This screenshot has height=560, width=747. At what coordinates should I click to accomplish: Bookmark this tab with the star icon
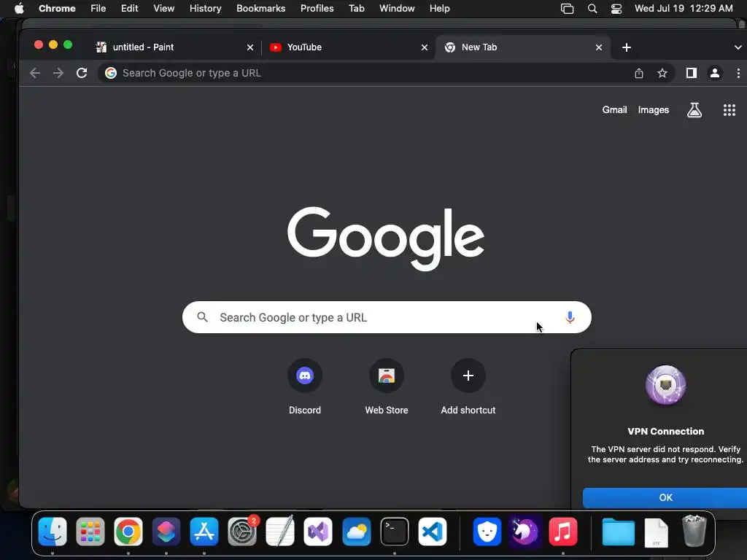[662, 73]
